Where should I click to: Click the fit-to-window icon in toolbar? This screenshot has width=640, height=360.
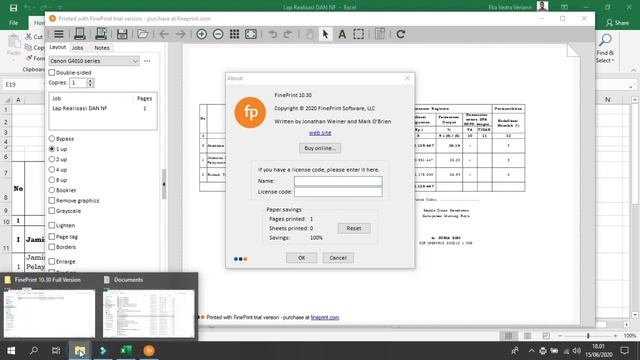pyautogui.click(x=251, y=34)
